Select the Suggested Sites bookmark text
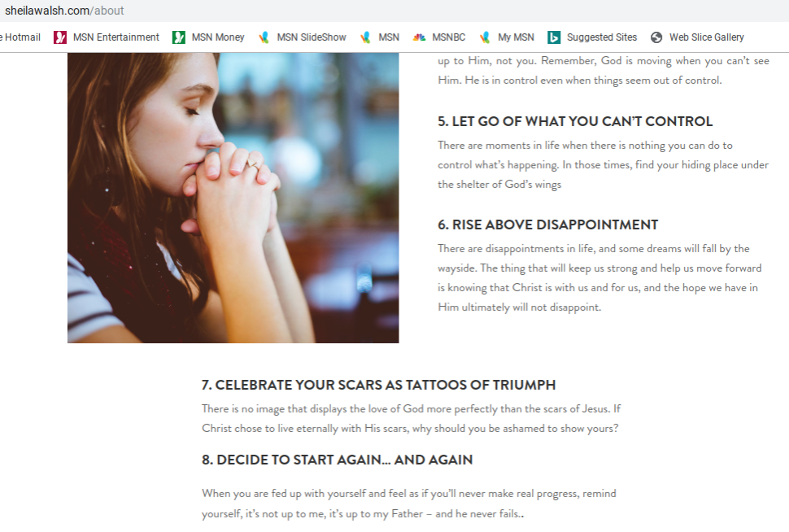 point(602,37)
